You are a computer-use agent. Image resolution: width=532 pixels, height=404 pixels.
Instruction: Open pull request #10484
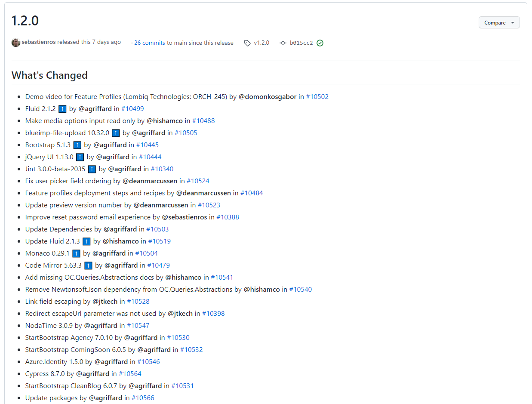(252, 193)
